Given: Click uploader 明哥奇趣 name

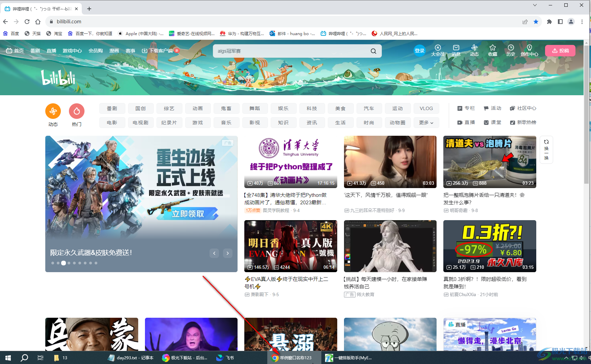Looking at the screenshot, I should tap(459, 210).
